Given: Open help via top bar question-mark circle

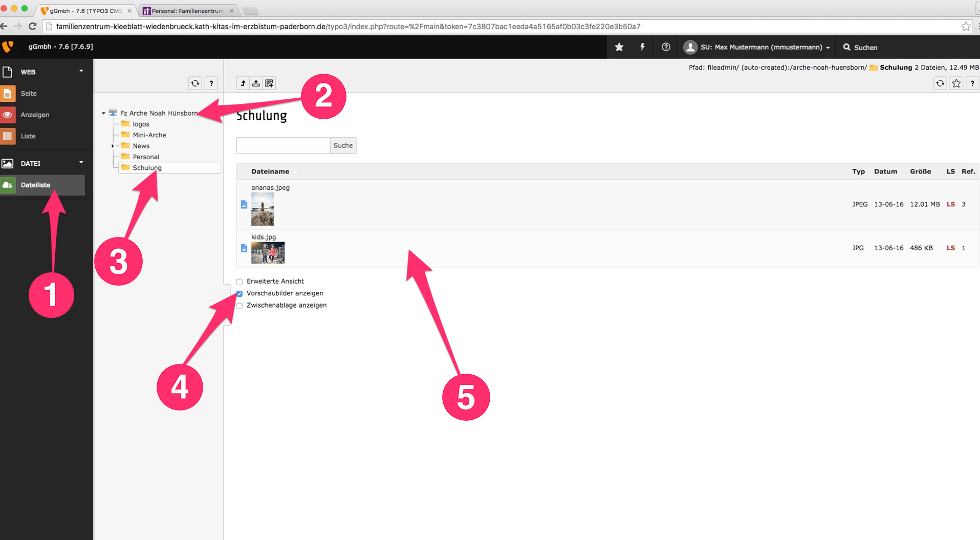Looking at the screenshot, I should tap(666, 47).
